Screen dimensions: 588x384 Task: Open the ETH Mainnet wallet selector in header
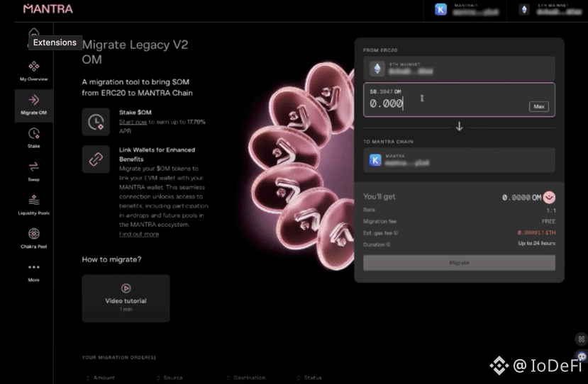pyautogui.click(x=550, y=10)
